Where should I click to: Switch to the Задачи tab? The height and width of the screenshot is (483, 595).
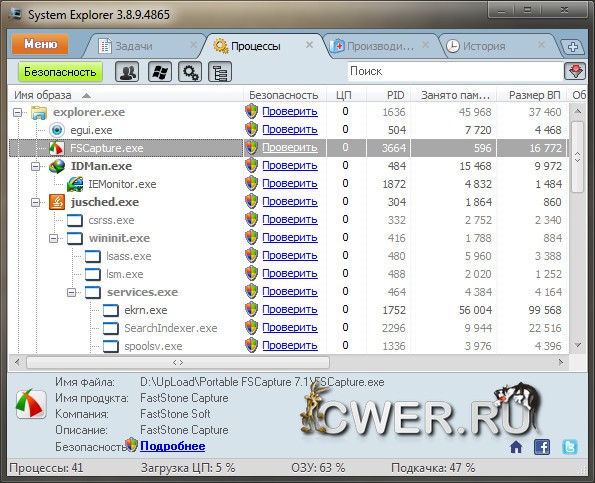tap(134, 46)
